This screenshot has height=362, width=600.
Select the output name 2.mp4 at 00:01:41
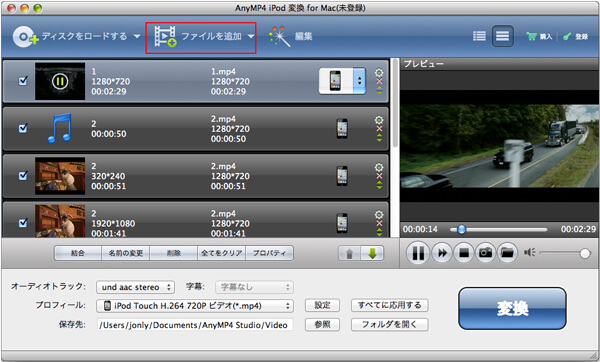coord(223,214)
